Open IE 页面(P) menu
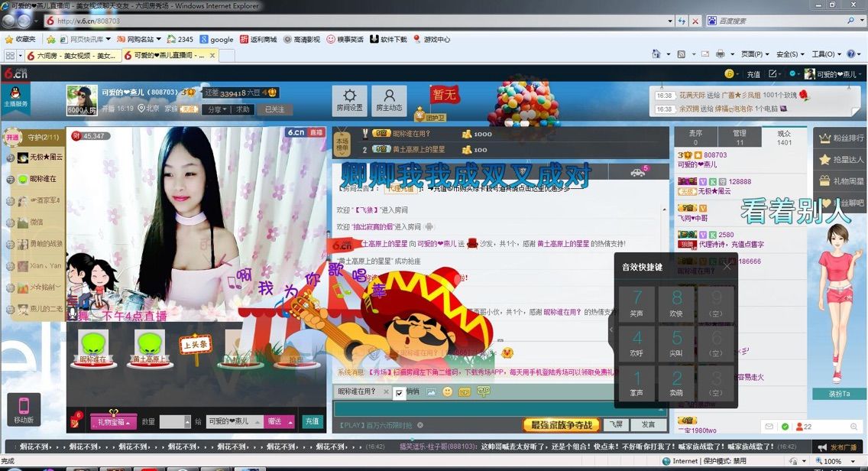Screen dimensions: 868x471 click(x=755, y=54)
